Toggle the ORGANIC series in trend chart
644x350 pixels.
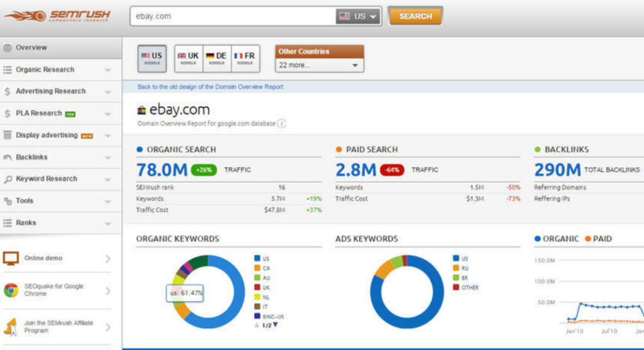pos(557,239)
